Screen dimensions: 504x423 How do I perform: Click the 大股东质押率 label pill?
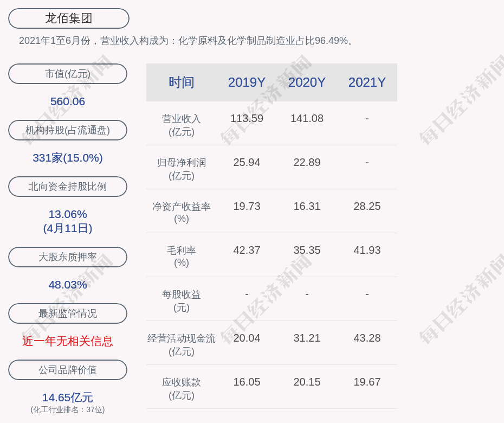68,257
